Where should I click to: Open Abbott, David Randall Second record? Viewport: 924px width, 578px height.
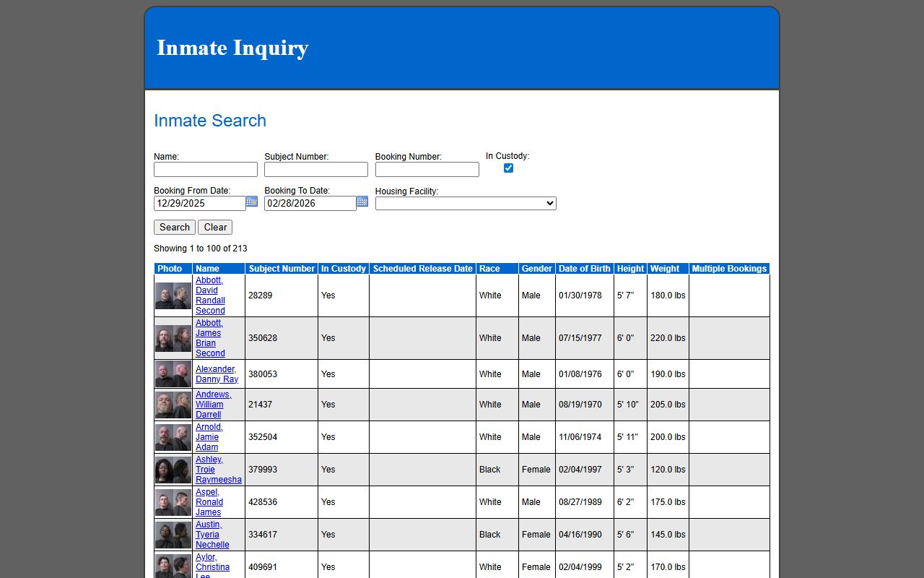click(210, 296)
